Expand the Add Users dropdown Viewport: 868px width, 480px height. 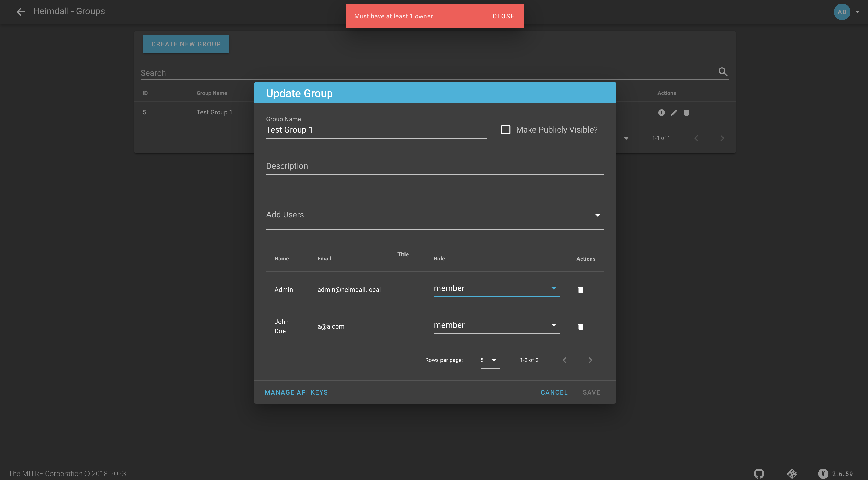(x=434, y=215)
